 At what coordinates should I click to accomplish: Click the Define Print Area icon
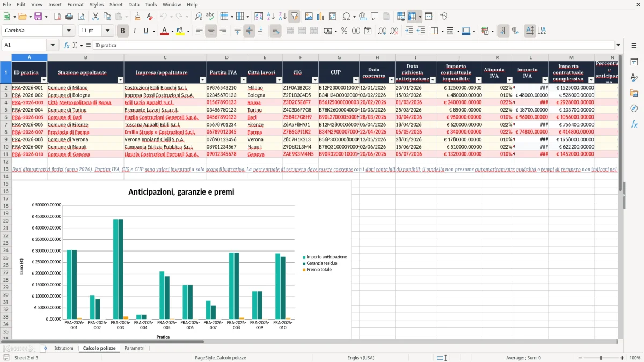pyautogui.click(x=401, y=17)
